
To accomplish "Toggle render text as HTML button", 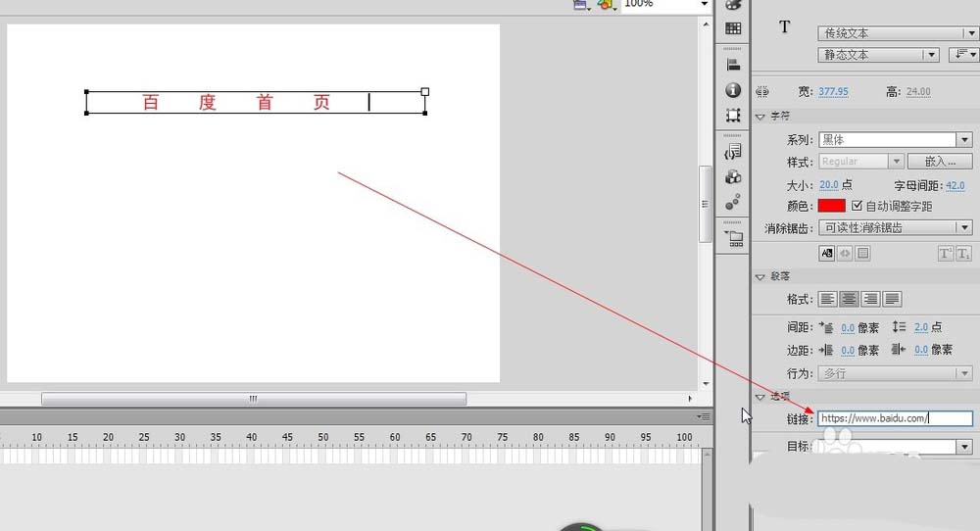I will (x=845, y=253).
